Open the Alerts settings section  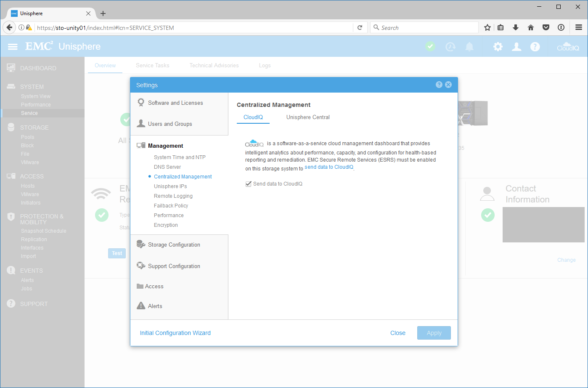155,306
